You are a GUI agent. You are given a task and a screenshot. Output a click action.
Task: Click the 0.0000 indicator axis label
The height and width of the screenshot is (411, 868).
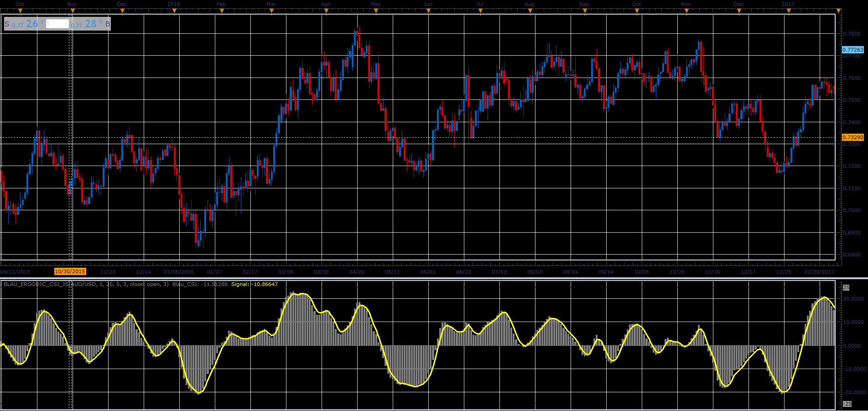point(852,346)
